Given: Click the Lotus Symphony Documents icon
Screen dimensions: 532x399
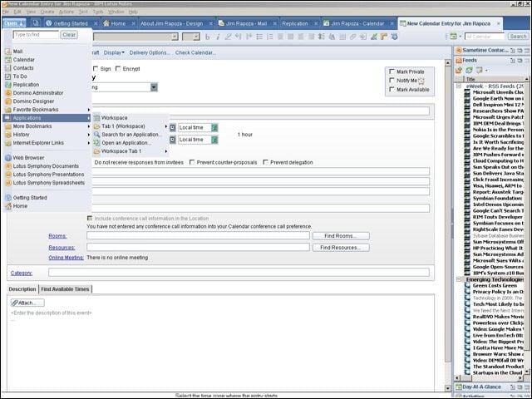Looking at the screenshot, I should [x=8, y=166].
